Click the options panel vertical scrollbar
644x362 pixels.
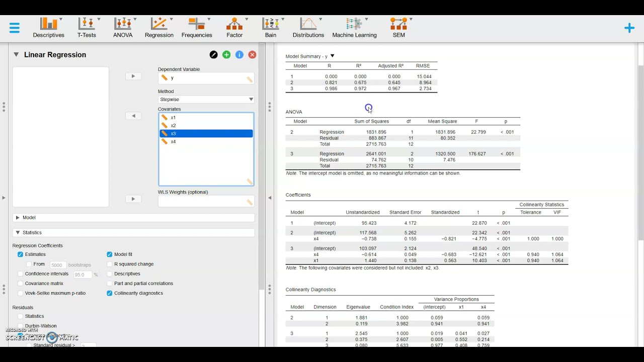pyautogui.click(x=262, y=166)
